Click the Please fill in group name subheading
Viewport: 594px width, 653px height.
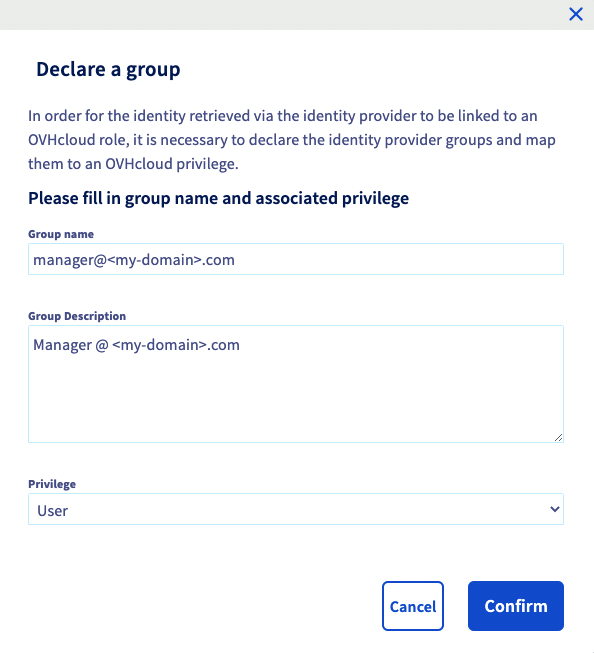(x=219, y=198)
